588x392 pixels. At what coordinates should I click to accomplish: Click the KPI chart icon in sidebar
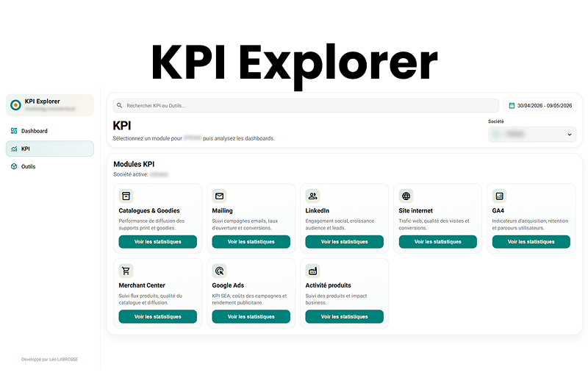coord(14,149)
